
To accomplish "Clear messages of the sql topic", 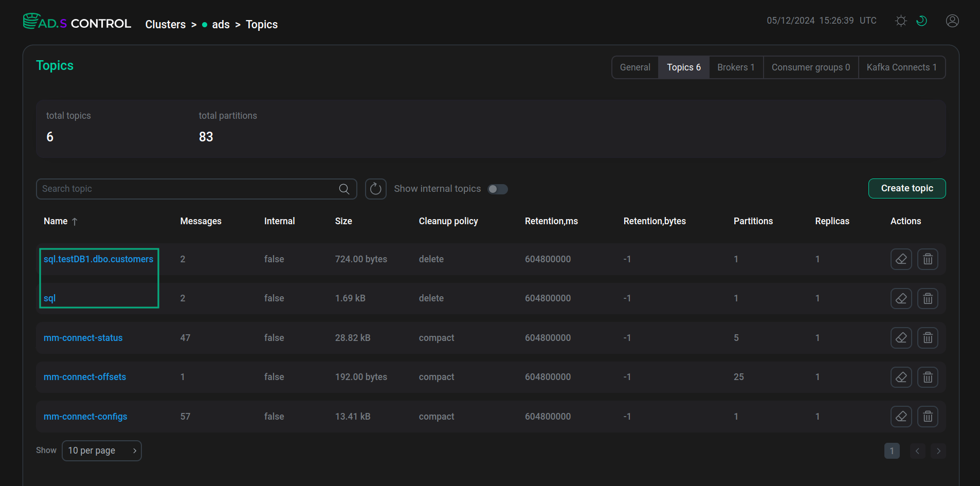I will pyautogui.click(x=901, y=298).
